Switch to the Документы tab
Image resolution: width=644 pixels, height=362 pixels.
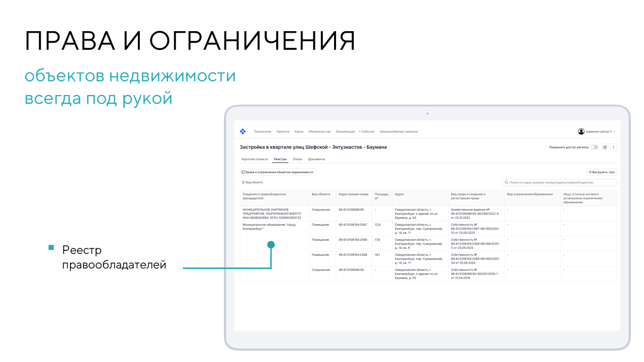(316, 159)
